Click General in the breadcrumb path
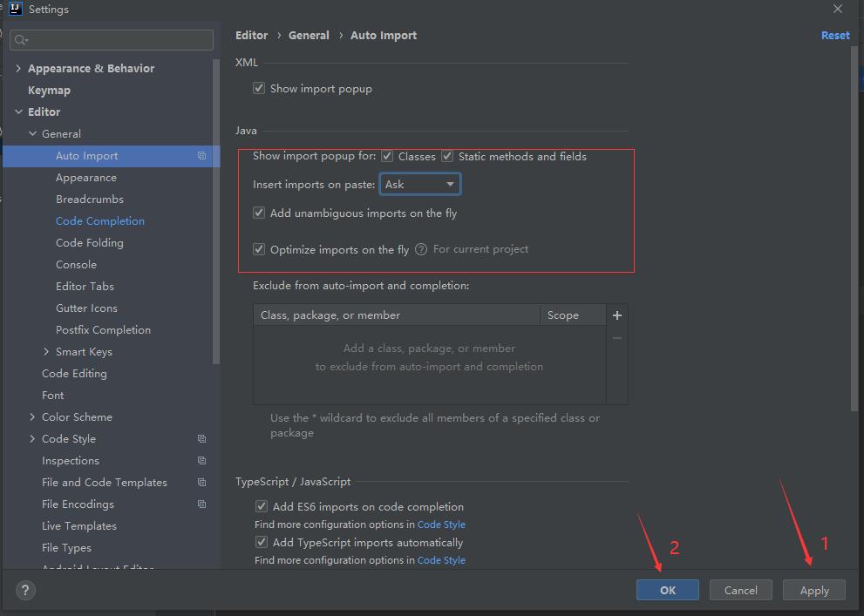This screenshot has width=864, height=616. pos(309,35)
